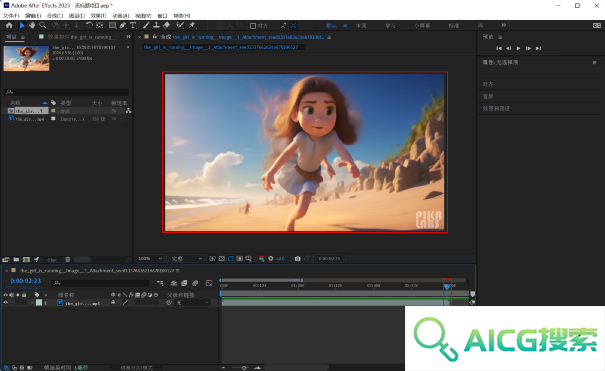The image size is (605, 371).
Task: Select the Rotation tool
Action: [x=89, y=25]
